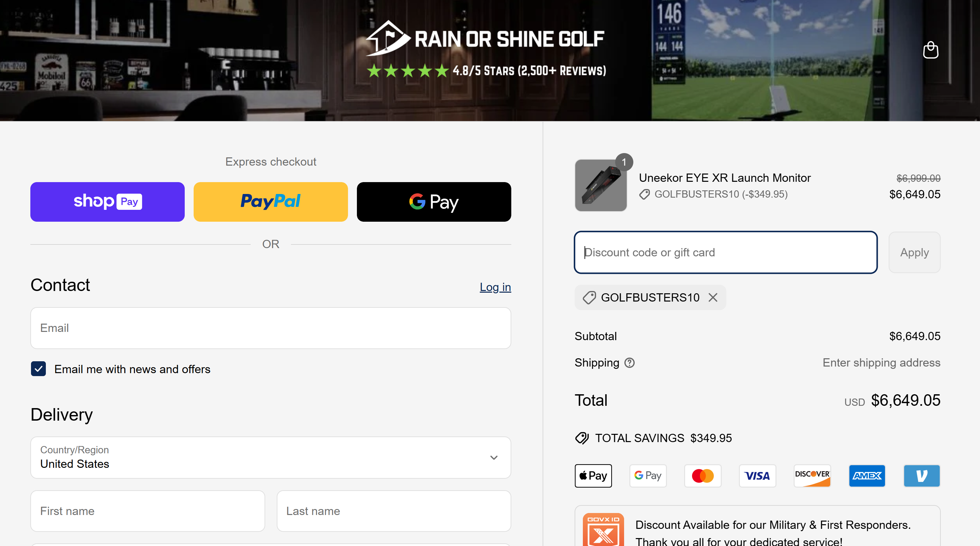Click the five-star rating banner
This screenshot has height=546, width=980.
point(486,71)
